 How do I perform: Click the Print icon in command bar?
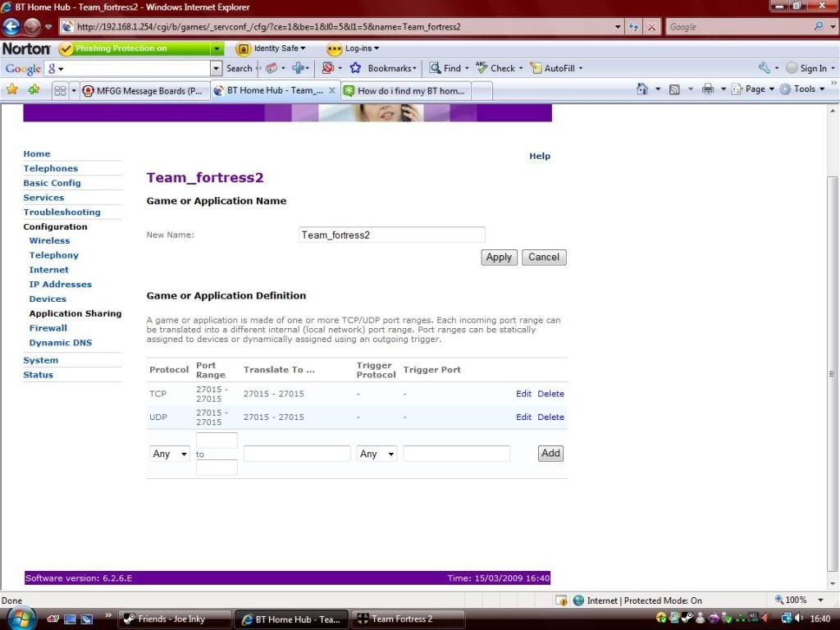pos(708,89)
